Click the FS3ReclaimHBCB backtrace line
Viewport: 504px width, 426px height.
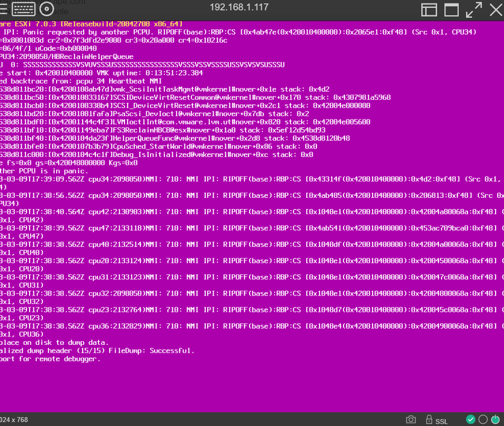pos(162,130)
